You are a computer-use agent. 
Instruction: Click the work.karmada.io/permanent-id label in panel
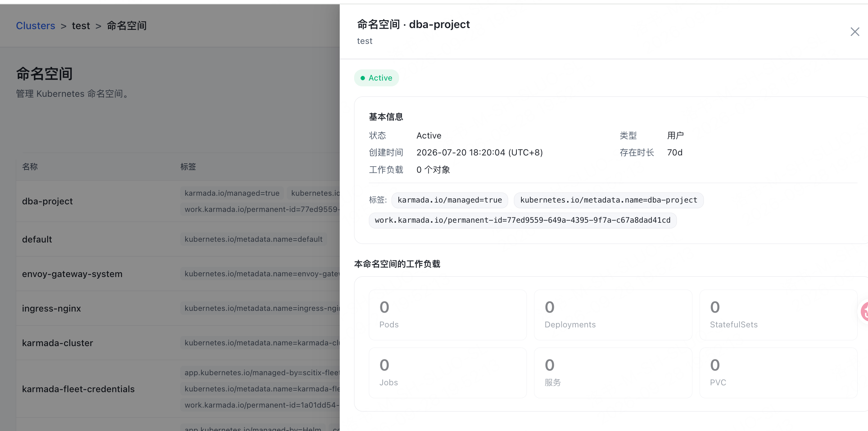pyautogui.click(x=523, y=220)
